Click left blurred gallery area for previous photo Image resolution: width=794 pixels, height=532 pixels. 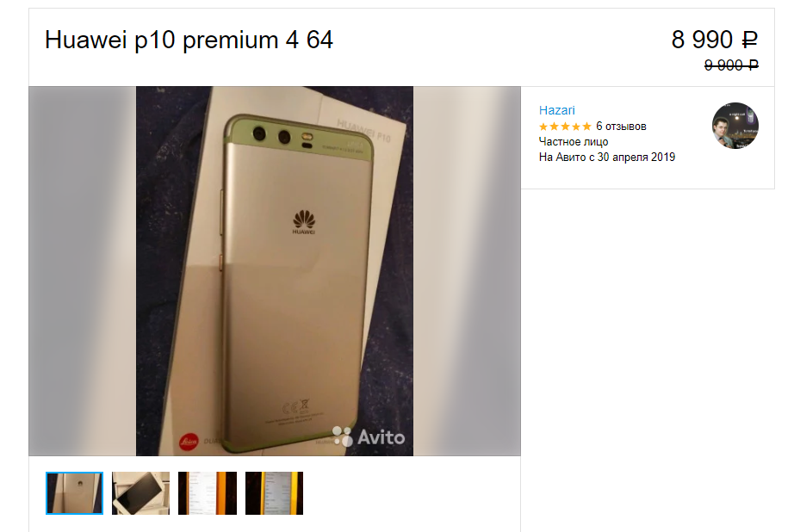83,271
